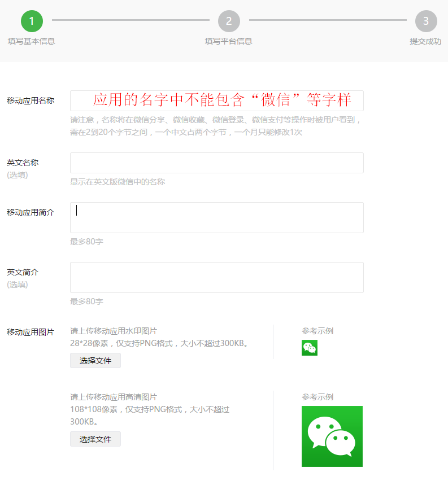Click the 请注意 name visibility hint text
Screen dimensions: 448x481
point(215,120)
